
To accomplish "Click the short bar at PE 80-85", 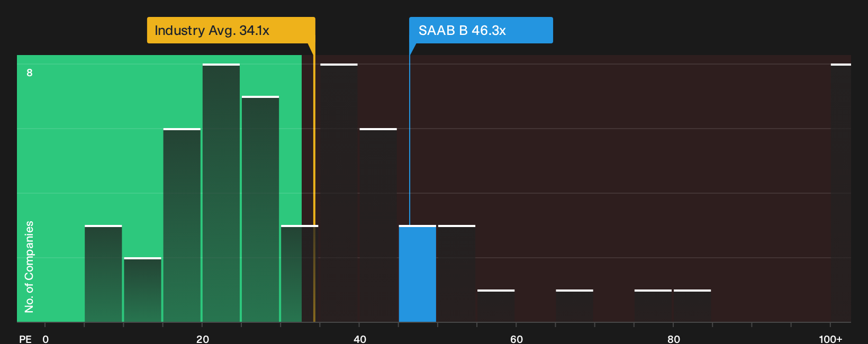I will (x=692, y=306).
